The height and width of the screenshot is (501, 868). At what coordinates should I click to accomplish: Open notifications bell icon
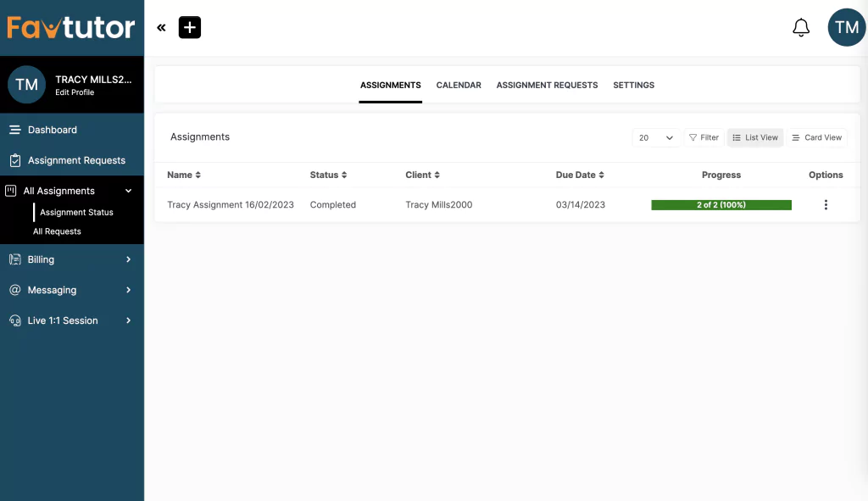coord(801,28)
